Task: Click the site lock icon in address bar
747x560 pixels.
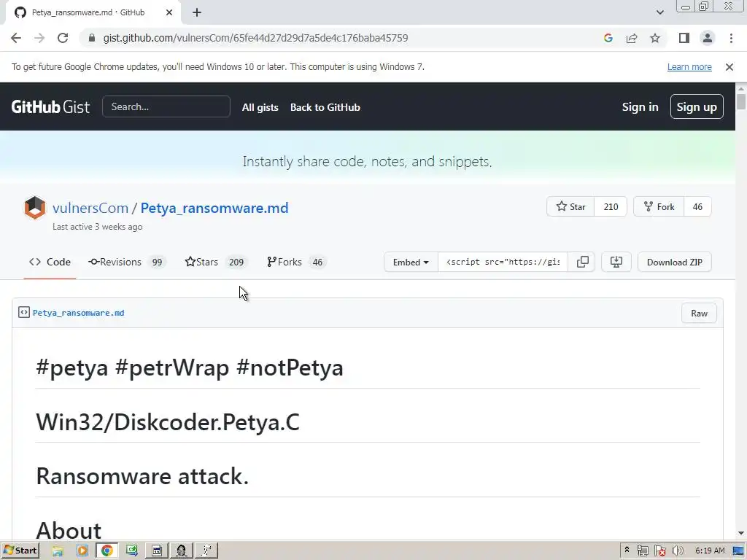Action: 92,38
